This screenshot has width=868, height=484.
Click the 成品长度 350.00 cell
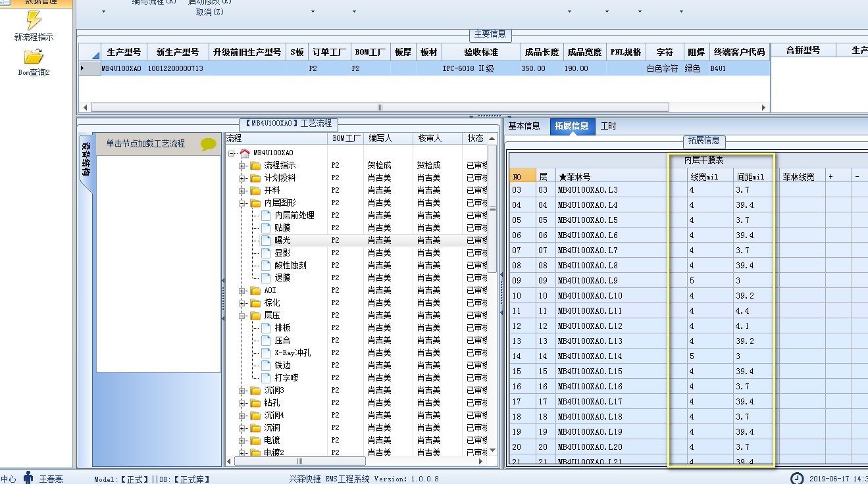click(542, 68)
